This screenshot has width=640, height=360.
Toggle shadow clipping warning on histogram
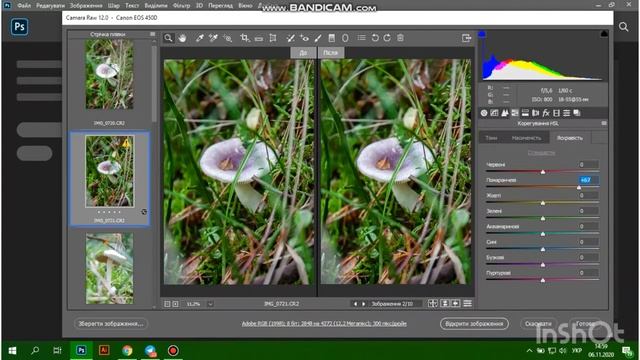coord(482,34)
